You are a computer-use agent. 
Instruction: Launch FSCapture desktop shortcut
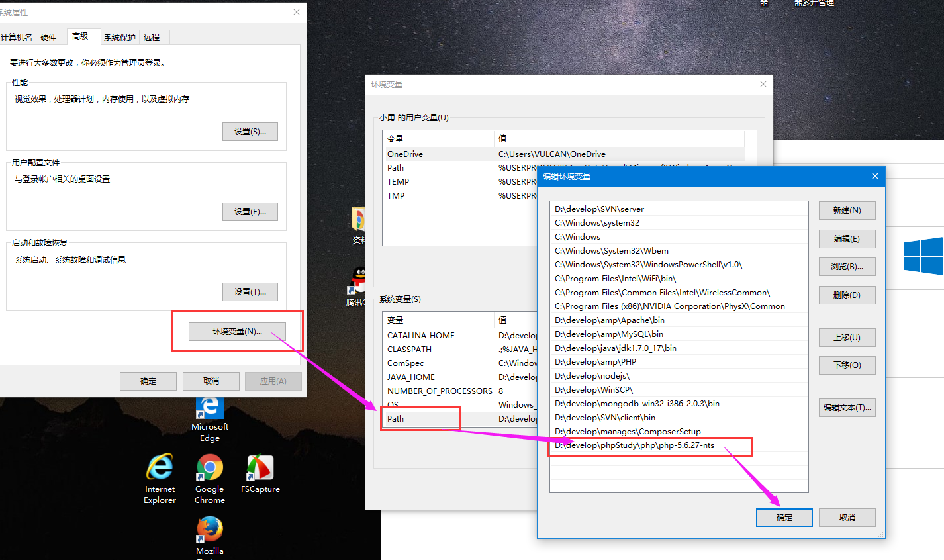point(260,469)
